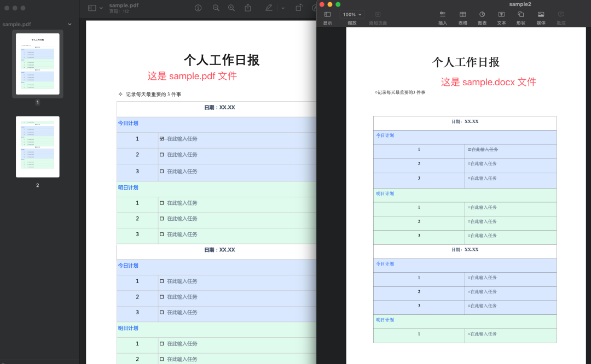
Task: Check task 1 box under first 明日计划 in PDF
Action: (161, 203)
